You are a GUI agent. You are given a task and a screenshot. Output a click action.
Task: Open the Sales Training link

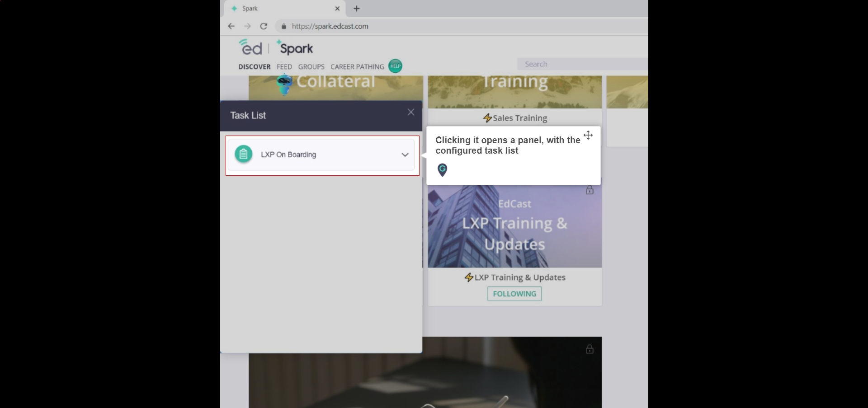click(x=520, y=118)
